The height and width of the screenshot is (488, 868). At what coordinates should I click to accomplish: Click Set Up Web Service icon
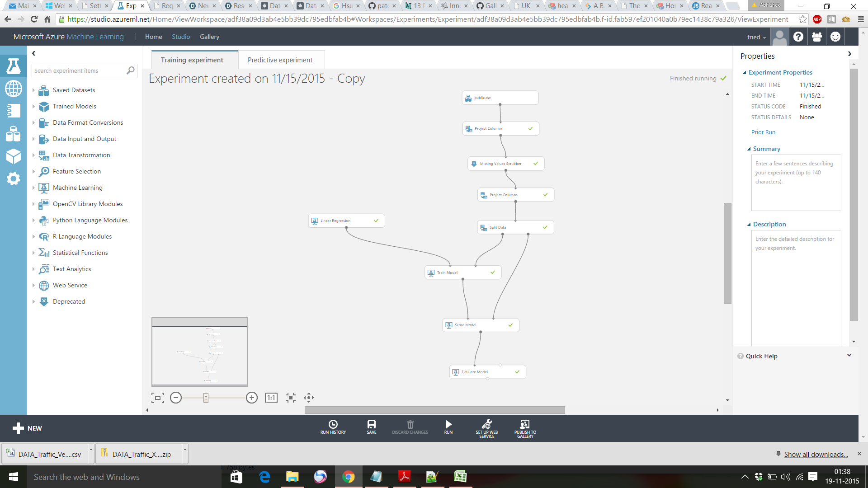486,425
